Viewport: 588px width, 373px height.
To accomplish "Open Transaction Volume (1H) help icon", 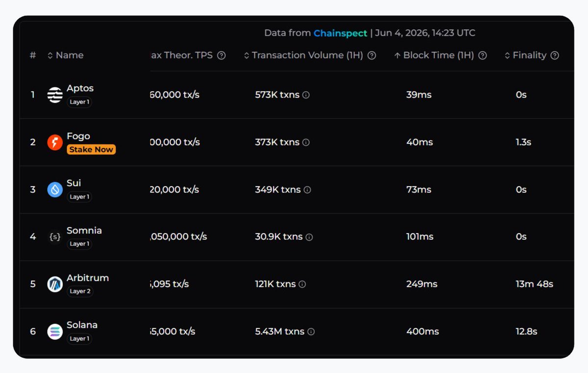I will pos(372,55).
